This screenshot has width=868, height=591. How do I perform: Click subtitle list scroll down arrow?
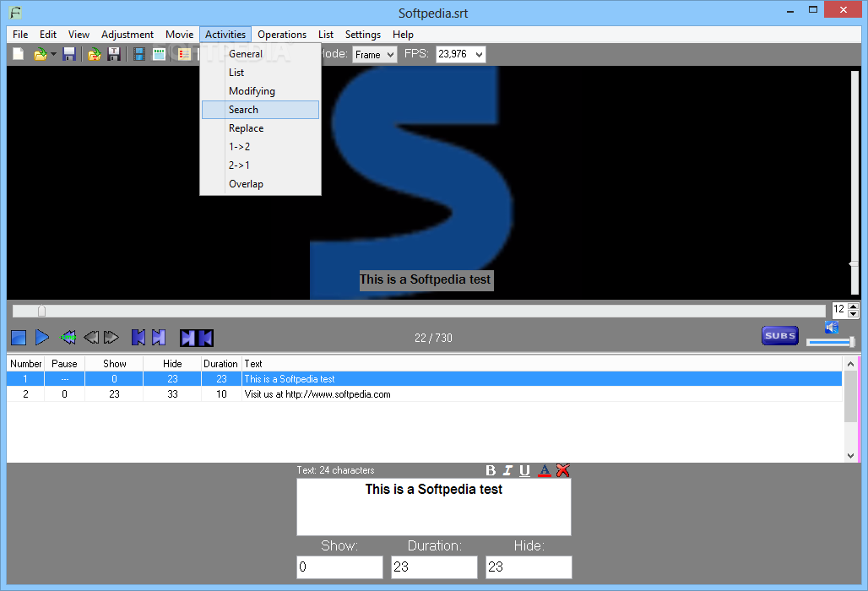(850, 456)
